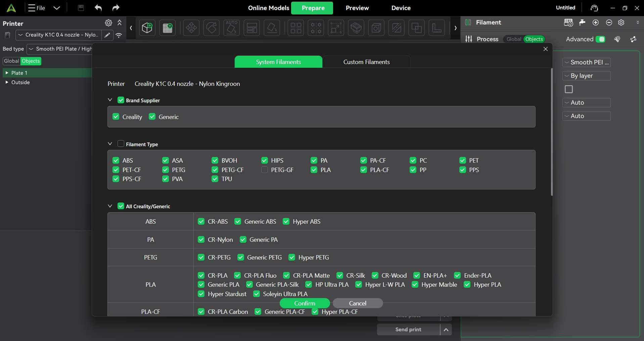Check the PETG-GF filament type
This screenshot has height=341, width=644.
(265, 170)
